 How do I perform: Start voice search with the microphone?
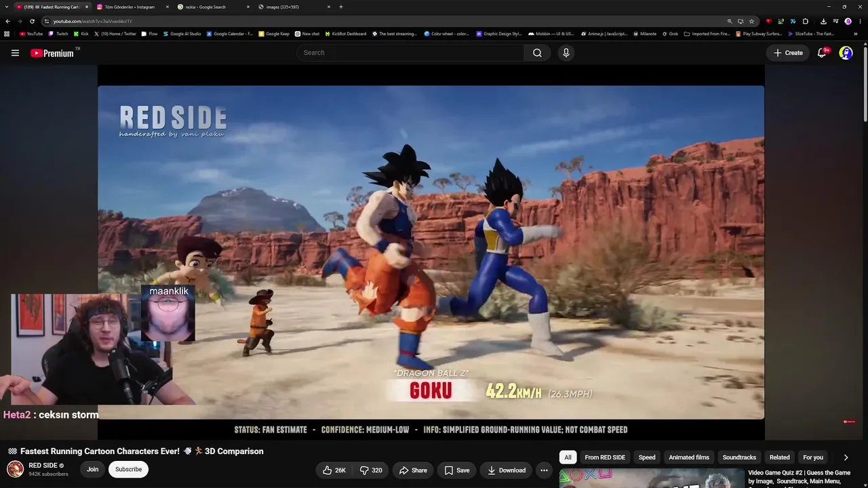566,53
